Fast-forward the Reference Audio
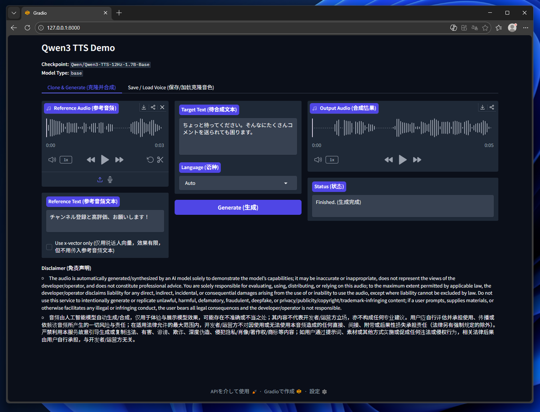Screen dimensions: 540x412 [119, 160]
